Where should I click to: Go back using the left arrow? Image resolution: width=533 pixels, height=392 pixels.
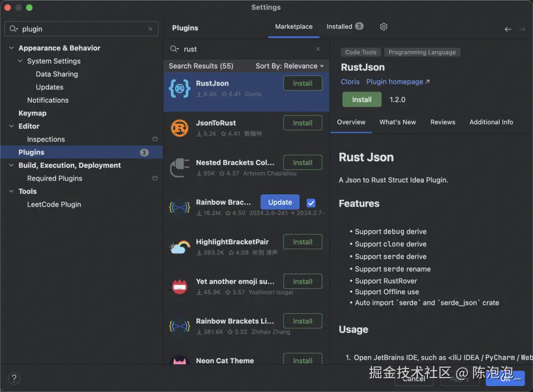[508, 29]
